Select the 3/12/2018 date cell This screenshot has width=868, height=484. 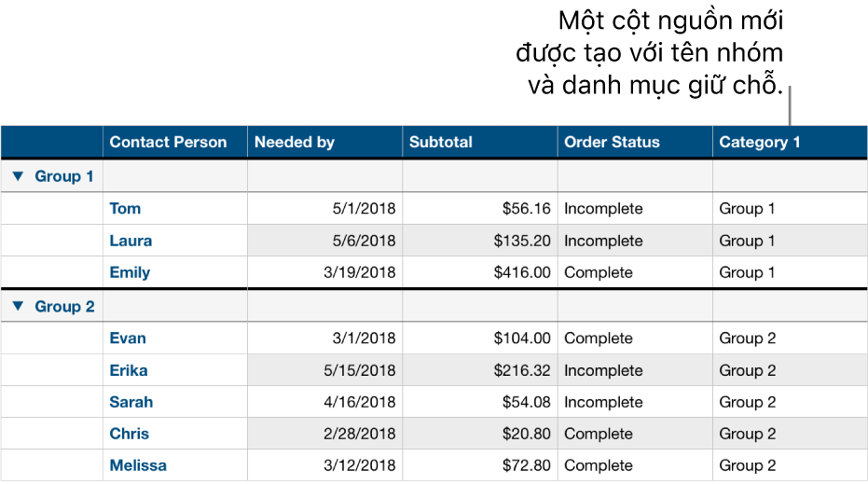(x=359, y=465)
